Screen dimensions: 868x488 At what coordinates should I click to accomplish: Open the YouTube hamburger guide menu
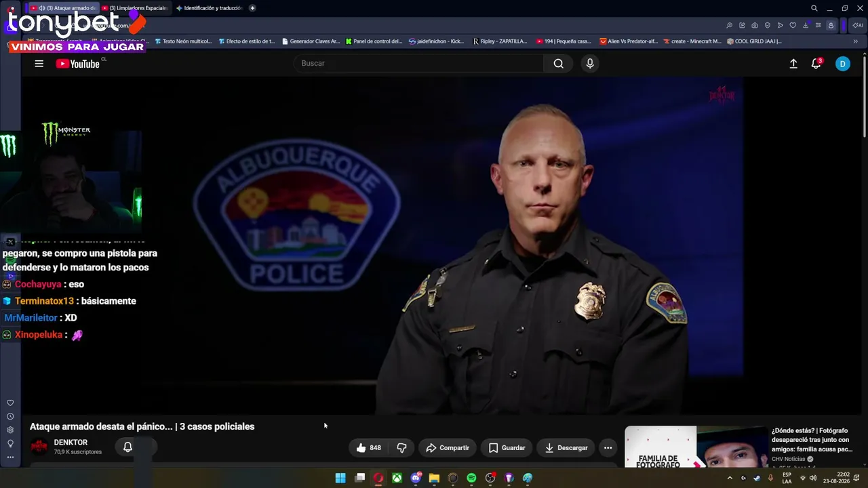tap(39, 64)
